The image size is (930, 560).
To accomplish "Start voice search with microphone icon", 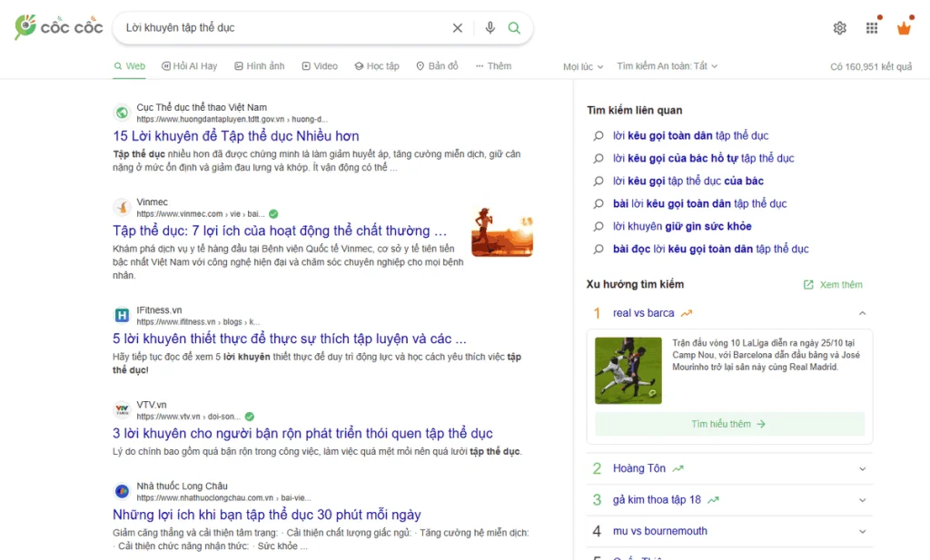I will pyautogui.click(x=490, y=28).
